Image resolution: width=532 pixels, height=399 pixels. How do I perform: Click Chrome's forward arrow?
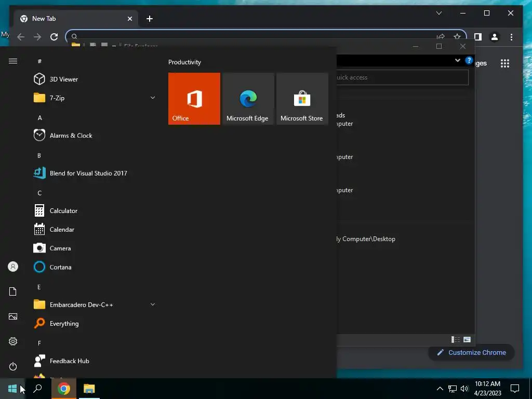pos(37,37)
